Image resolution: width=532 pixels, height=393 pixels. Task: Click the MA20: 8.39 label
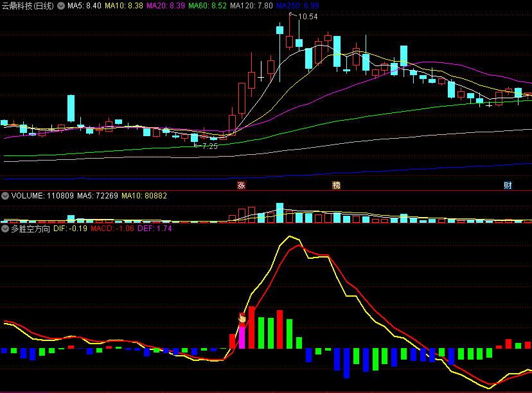click(166, 6)
